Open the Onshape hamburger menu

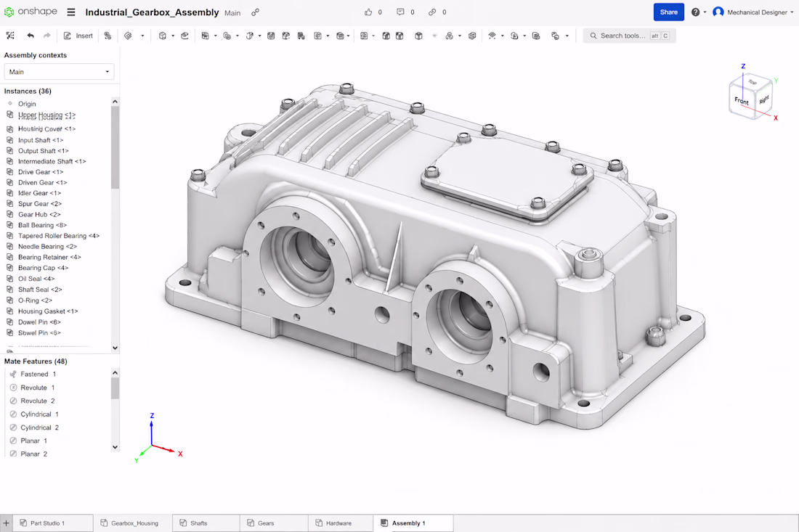pyautogui.click(x=71, y=12)
